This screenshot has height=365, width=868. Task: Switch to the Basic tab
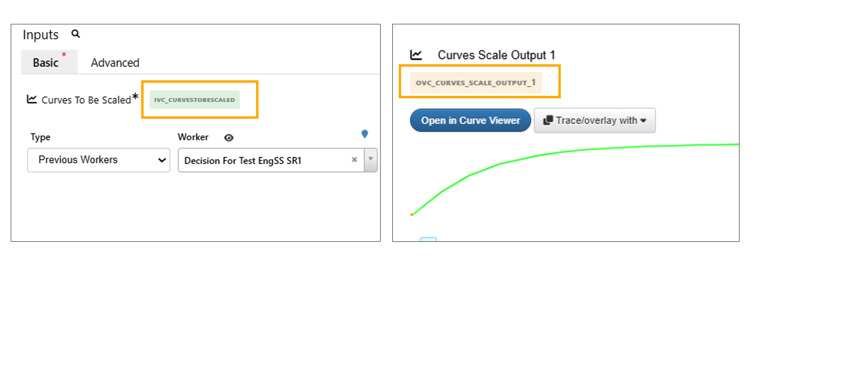46,63
